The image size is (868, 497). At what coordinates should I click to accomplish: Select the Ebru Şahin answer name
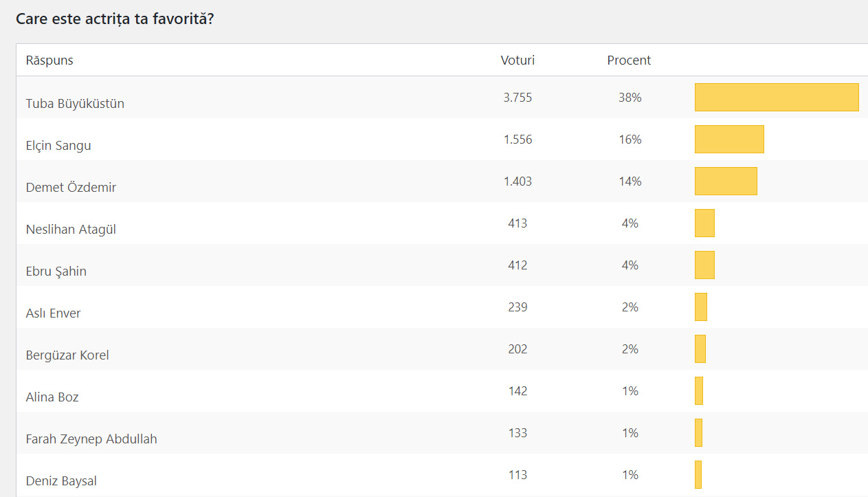[56, 272]
